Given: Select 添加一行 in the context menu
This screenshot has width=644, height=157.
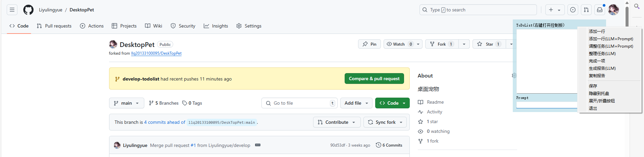Looking at the screenshot, I should pyautogui.click(x=609, y=32).
